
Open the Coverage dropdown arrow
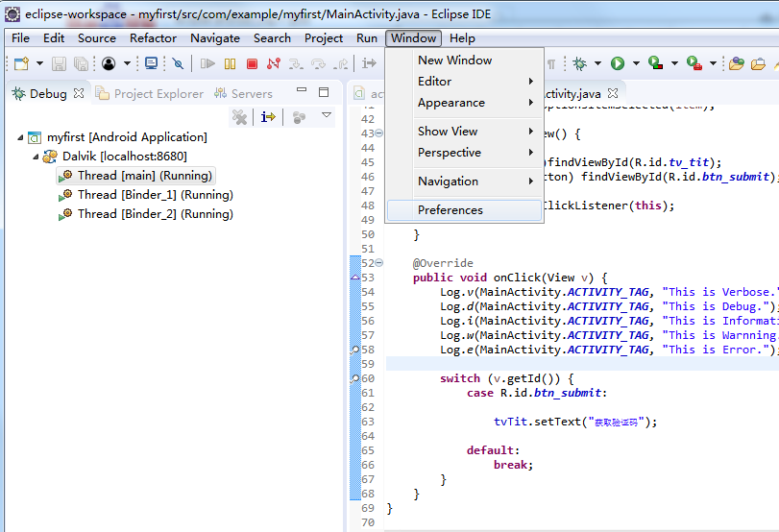[x=674, y=63]
